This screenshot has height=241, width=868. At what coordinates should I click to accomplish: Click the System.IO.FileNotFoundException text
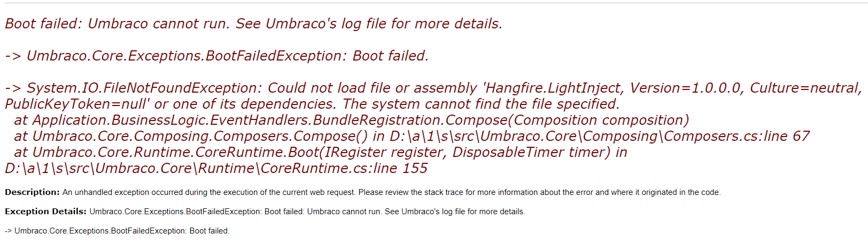pos(144,88)
